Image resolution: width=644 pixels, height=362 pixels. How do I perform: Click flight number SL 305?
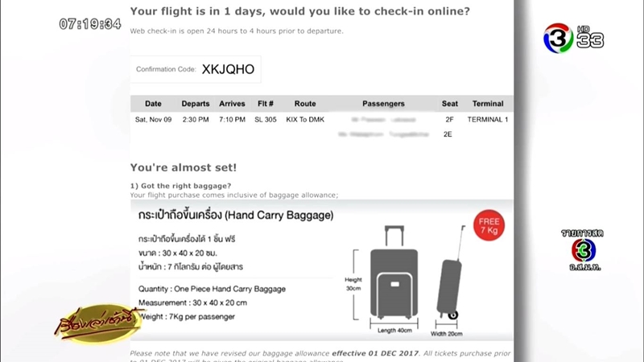point(265,119)
